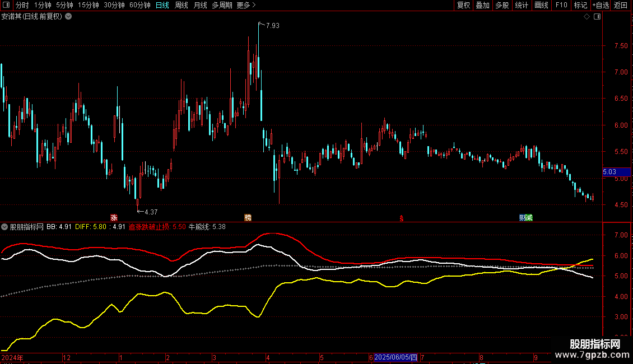Click the orange 榜 marker on chart

click(x=248, y=217)
